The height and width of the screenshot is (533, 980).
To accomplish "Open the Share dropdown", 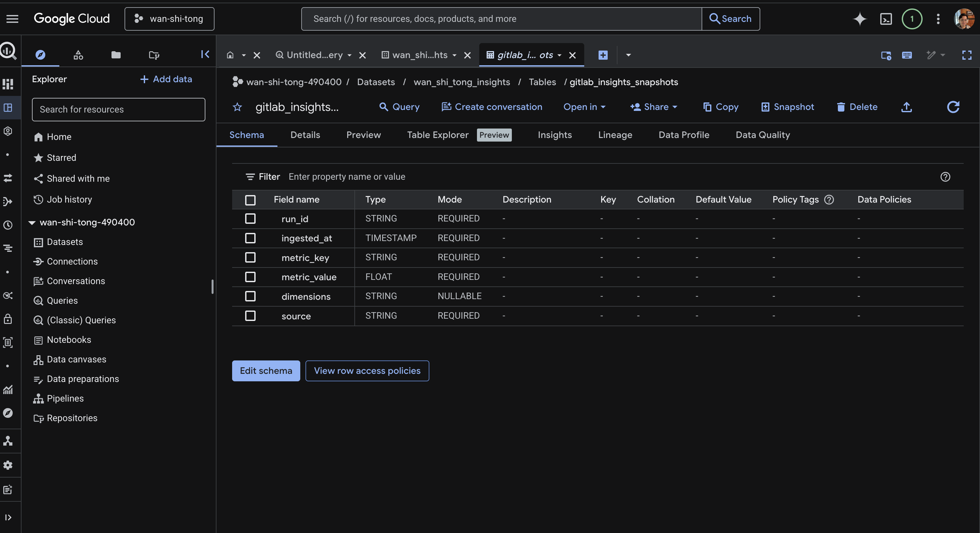I will click(654, 107).
